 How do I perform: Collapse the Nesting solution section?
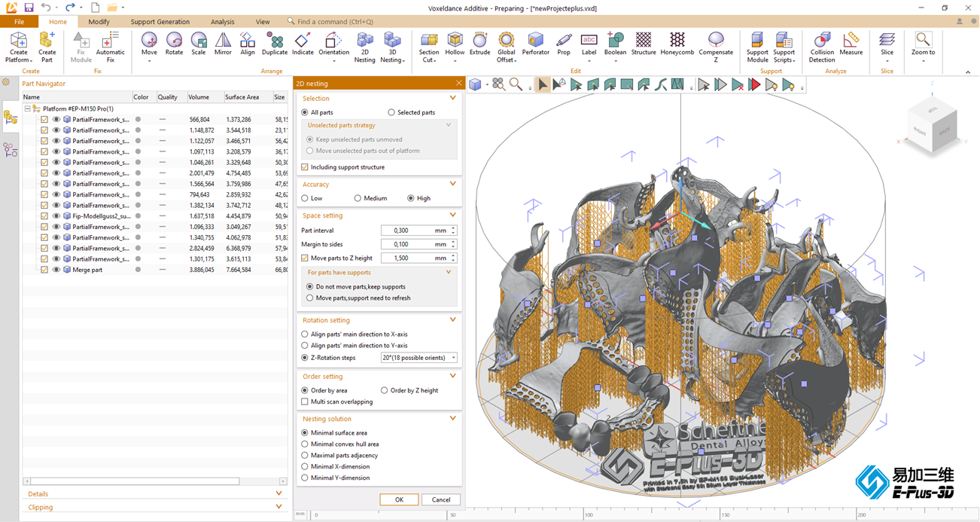[452, 419]
